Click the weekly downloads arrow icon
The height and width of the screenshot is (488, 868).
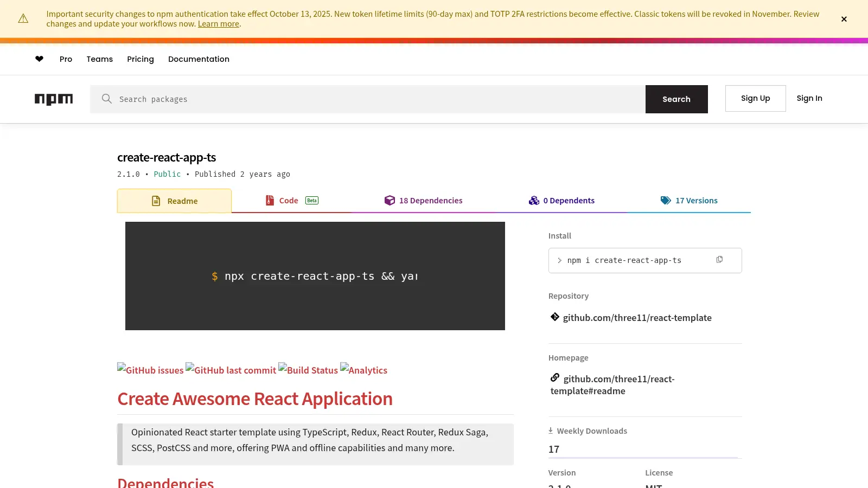tap(551, 431)
